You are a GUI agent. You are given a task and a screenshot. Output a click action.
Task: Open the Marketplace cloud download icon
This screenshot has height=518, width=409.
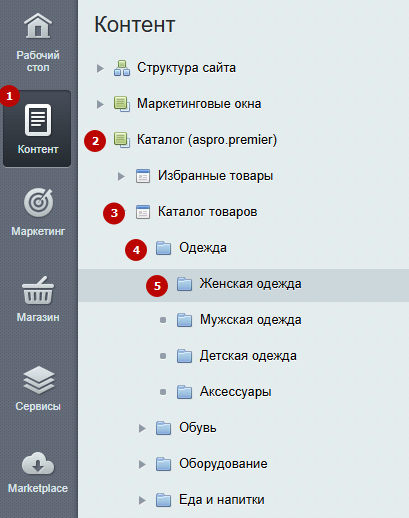(38, 463)
